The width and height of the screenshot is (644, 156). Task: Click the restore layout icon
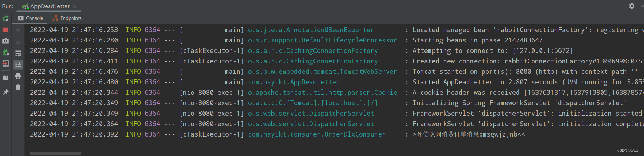[6, 77]
